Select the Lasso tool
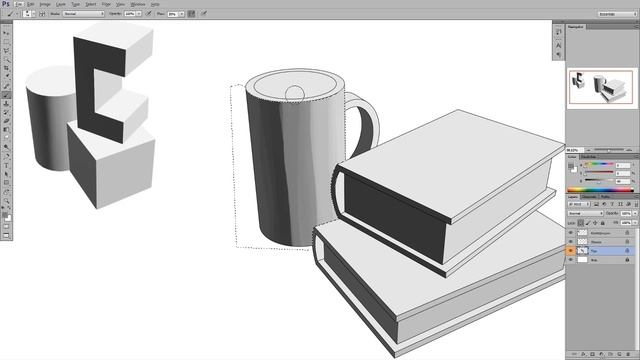This screenshot has height=360, width=640. click(x=6, y=51)
